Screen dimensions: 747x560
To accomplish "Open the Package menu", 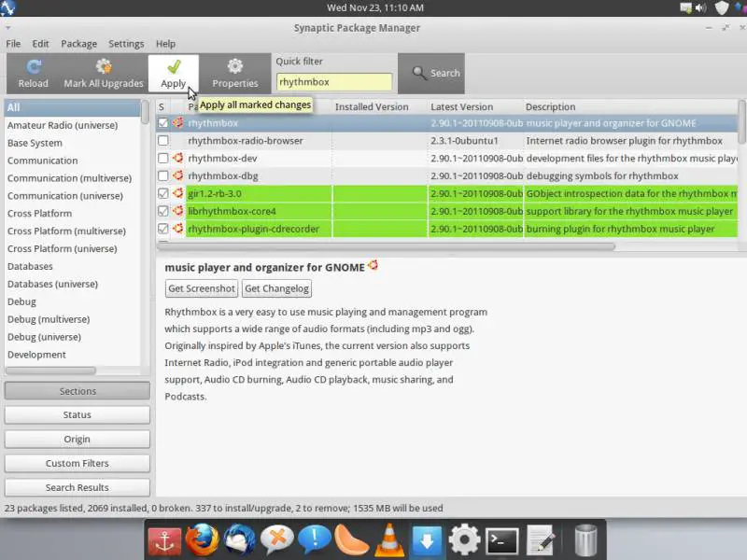I will point(78,44).
